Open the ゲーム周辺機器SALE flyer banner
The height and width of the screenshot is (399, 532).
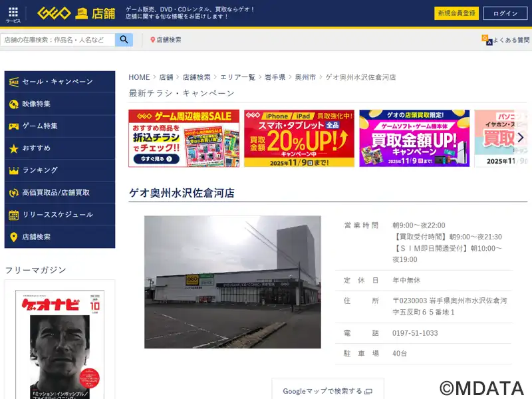click(184, 138)
